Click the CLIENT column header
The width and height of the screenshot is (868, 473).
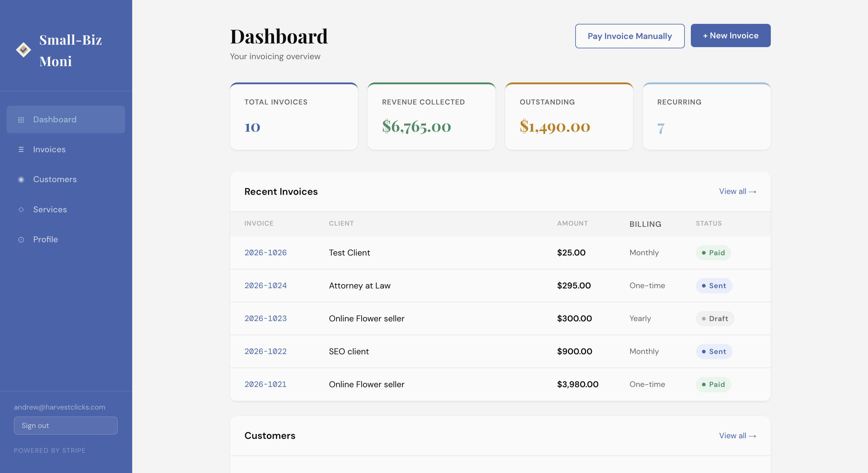pyautogui.click(x=341, y=223)
